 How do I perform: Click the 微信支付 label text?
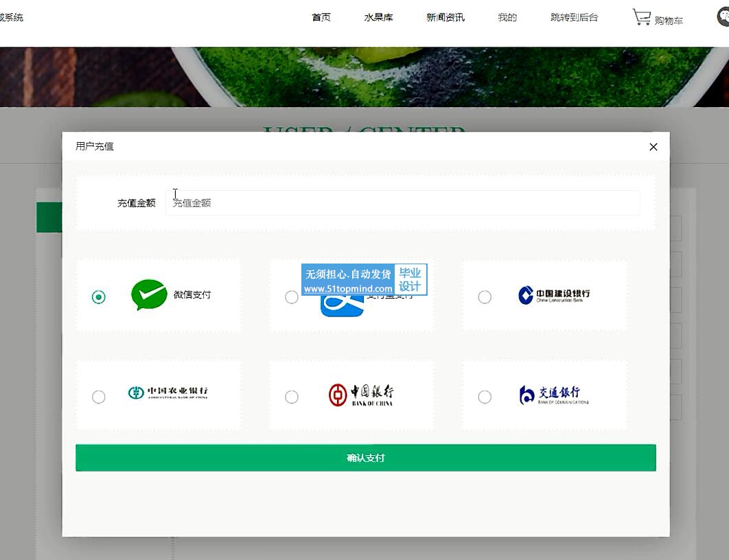click(192, 294)
